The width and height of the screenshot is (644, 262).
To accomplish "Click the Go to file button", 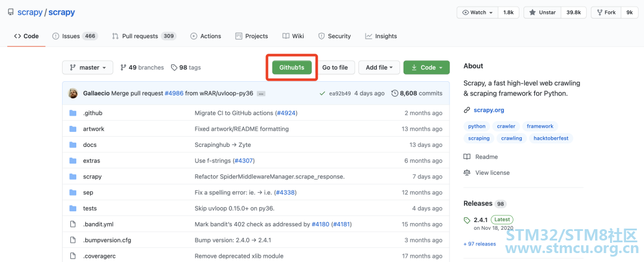I will pos(335,67).
